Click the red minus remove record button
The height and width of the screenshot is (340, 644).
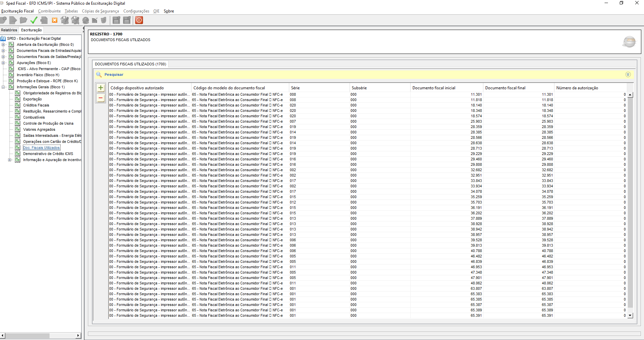pos(100,98)
